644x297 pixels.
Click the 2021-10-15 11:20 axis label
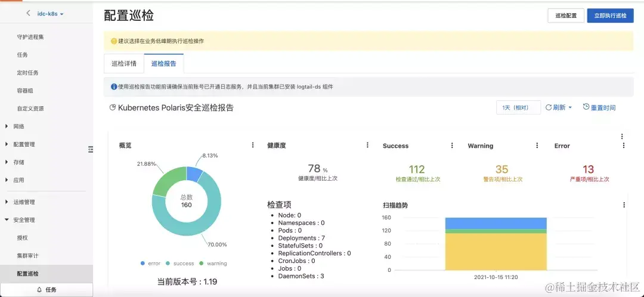pos(496,277)
